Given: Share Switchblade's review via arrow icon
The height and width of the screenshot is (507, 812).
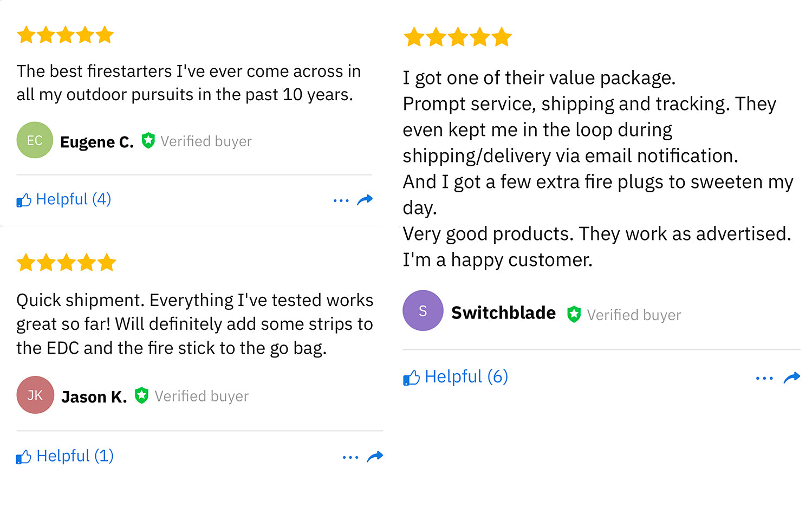Looking at the screenshot, I should (x=792, y=378).
